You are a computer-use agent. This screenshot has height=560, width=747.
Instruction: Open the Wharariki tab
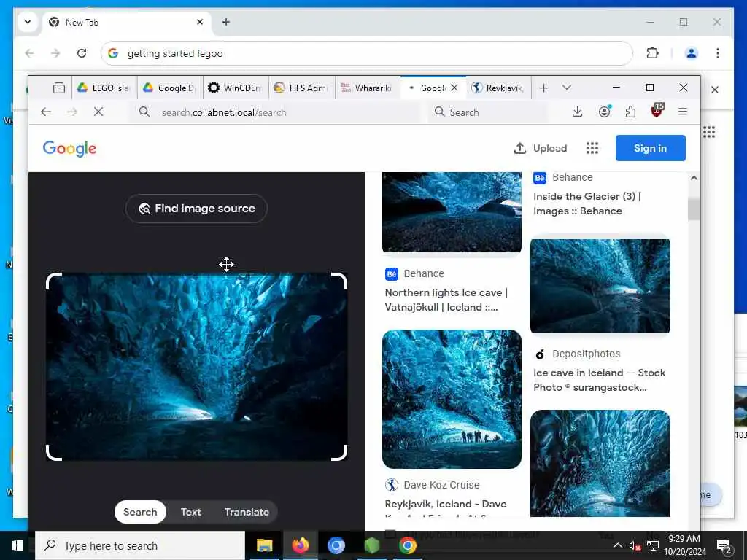tap(368, 88)
